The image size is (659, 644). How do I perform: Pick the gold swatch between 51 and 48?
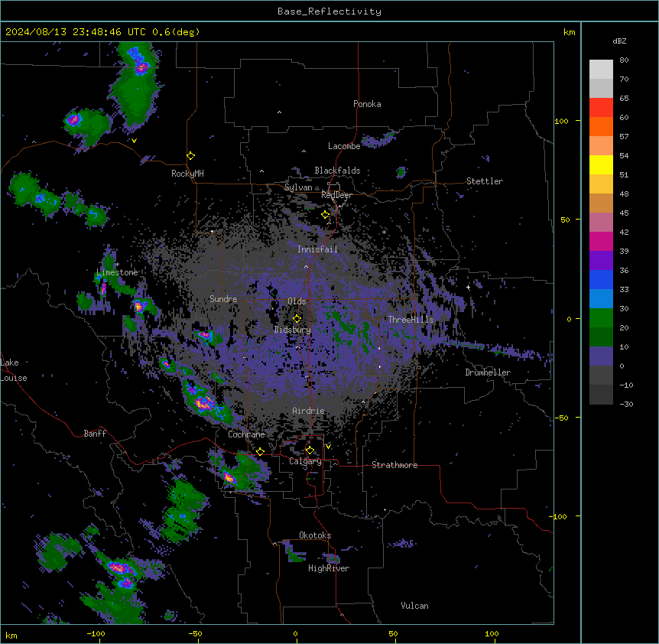(601, 184)
